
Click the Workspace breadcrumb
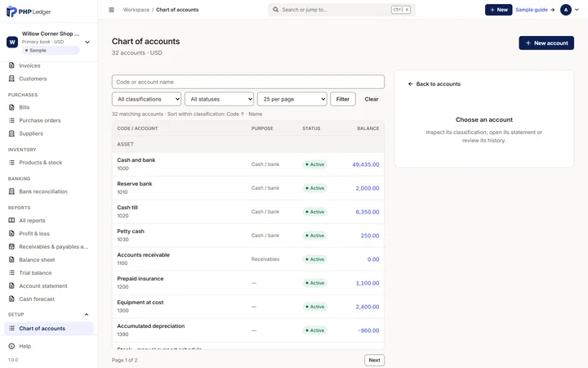pyautogui.click(x=136, y=10)
